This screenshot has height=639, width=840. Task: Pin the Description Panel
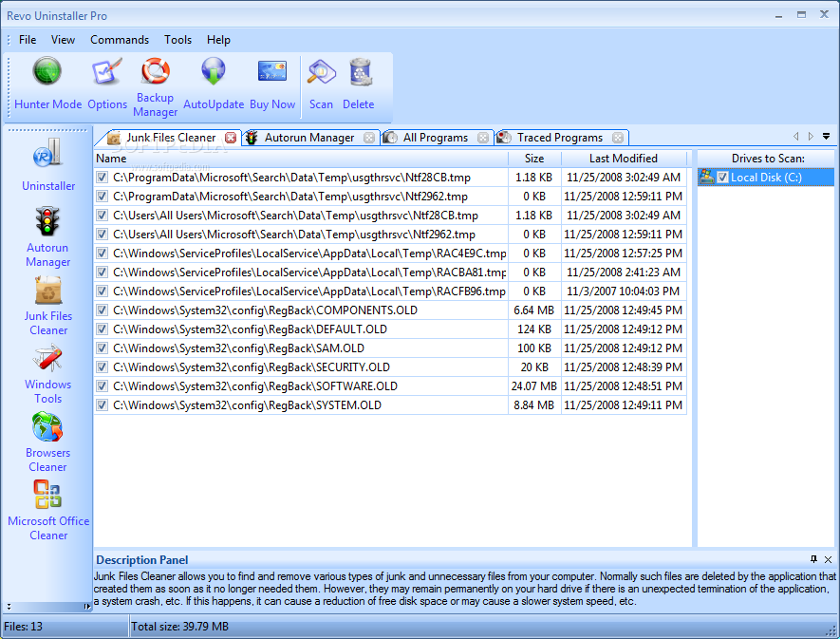813,559
